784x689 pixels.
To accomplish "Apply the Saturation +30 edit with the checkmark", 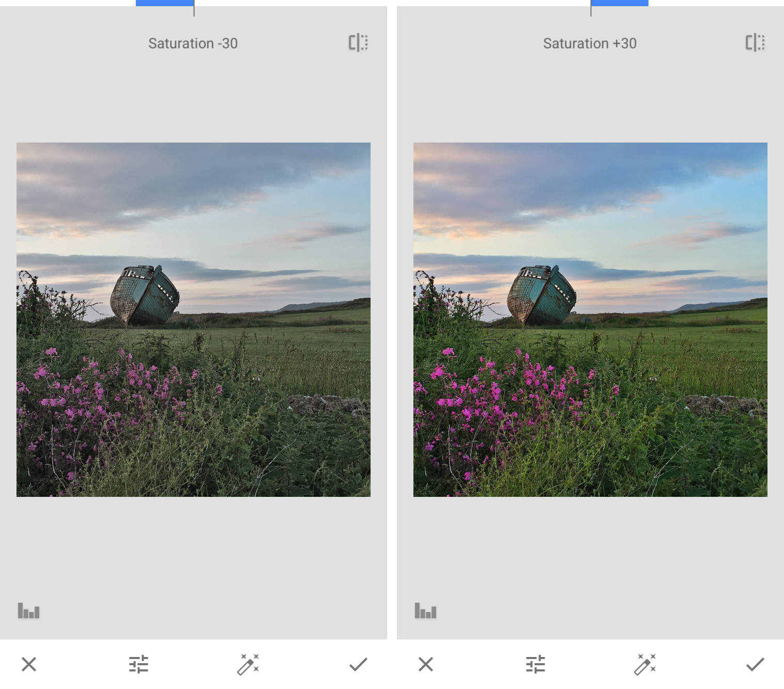I will coord(756,665).
